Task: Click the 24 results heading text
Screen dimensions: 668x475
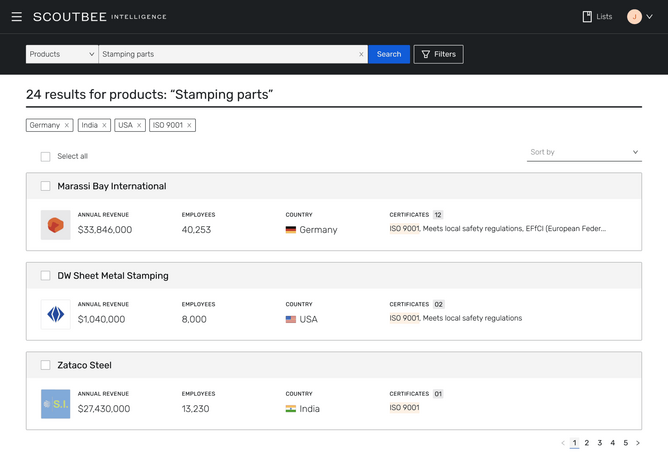Action: click(x=150, y=94)
